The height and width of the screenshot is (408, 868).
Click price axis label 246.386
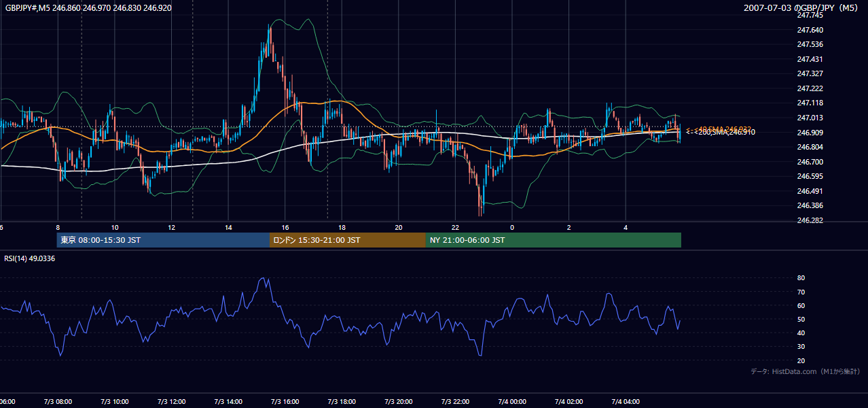[810, 205]
